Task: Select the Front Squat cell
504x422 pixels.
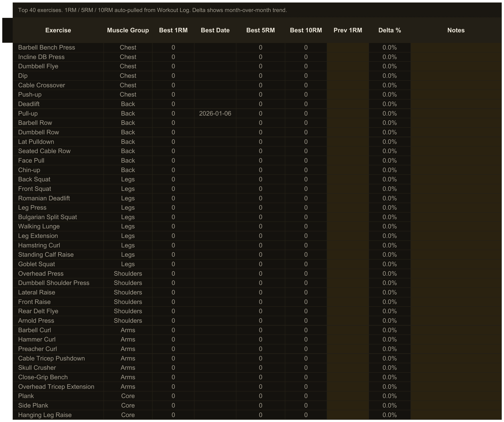Action: [x=58, y=189]
